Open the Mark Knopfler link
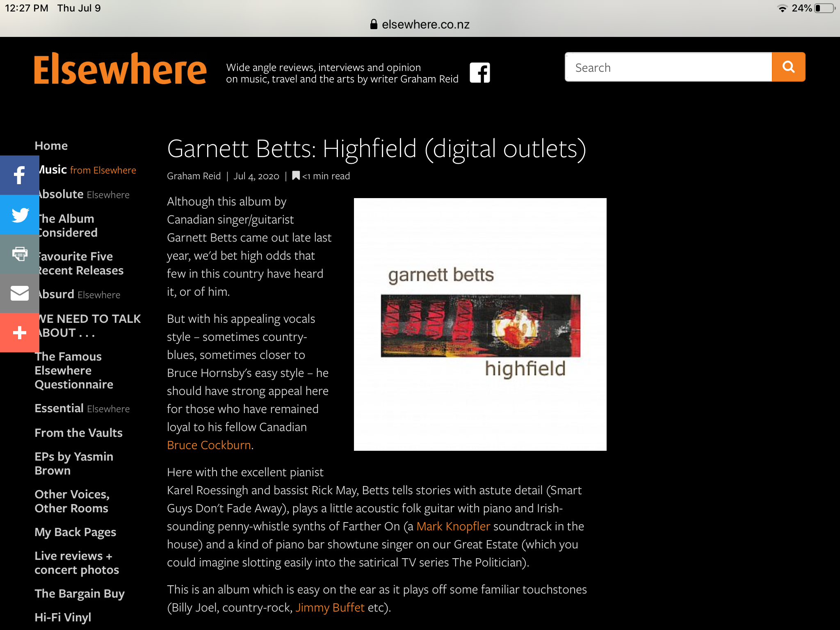 [453, 526]
